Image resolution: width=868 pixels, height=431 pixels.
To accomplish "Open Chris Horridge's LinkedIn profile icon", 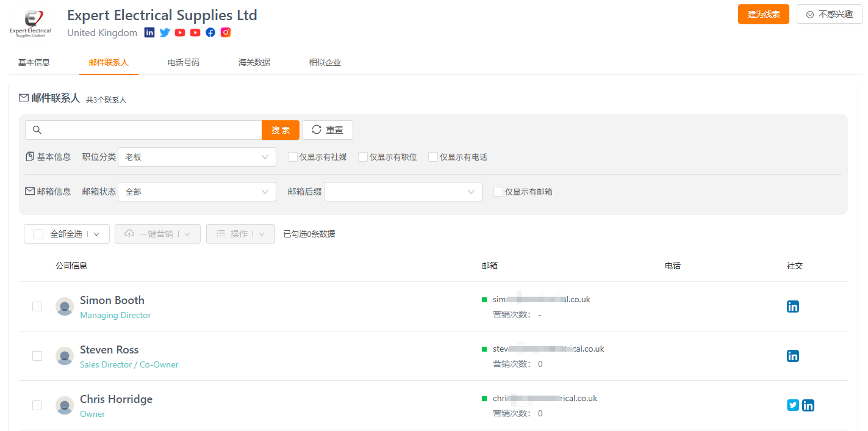I will pyautogui.click(x=808, y=405).
